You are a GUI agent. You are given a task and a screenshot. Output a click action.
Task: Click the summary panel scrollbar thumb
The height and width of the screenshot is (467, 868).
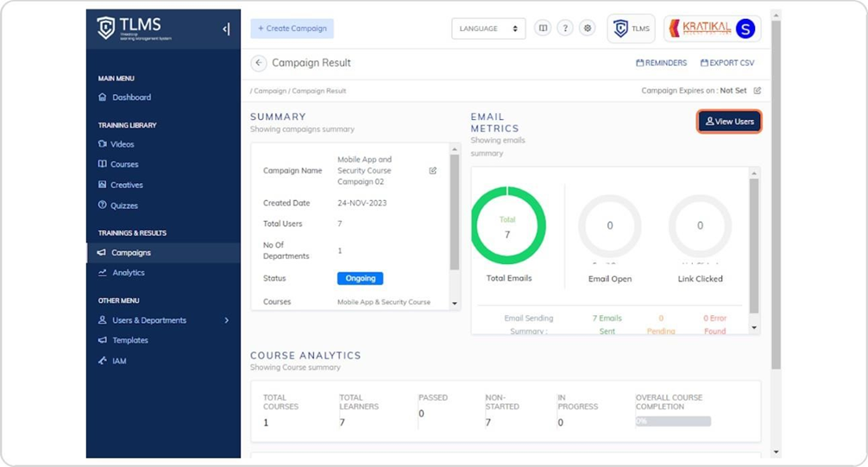point(455,212)
